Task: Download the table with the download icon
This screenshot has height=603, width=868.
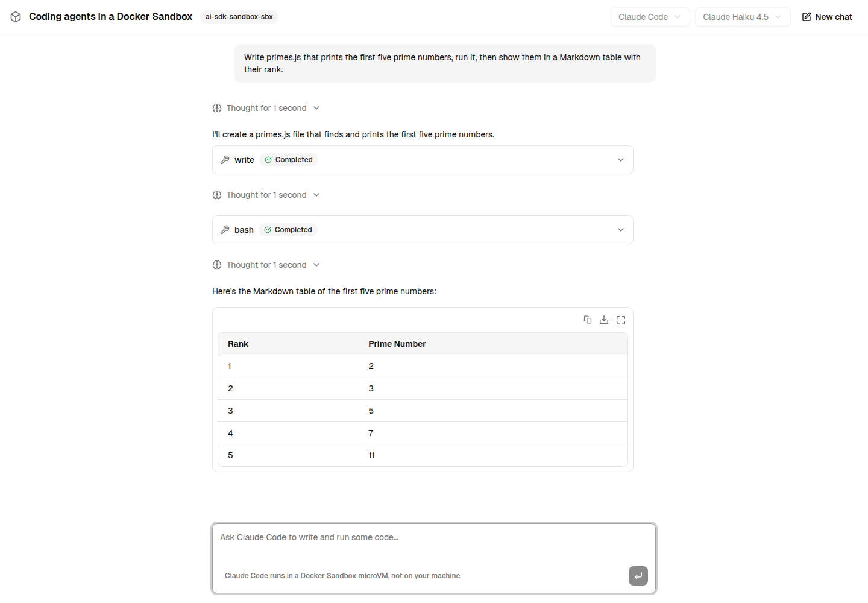Action: (x=604, y=320)
